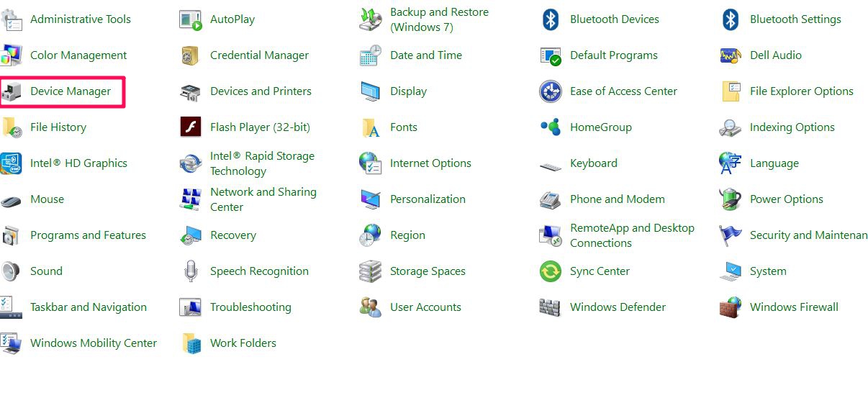Open the Sound link

point(46,271)
